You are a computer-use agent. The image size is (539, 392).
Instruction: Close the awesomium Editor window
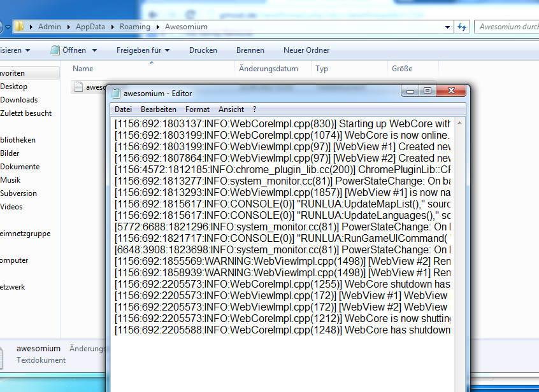click(x=450, y=91)
